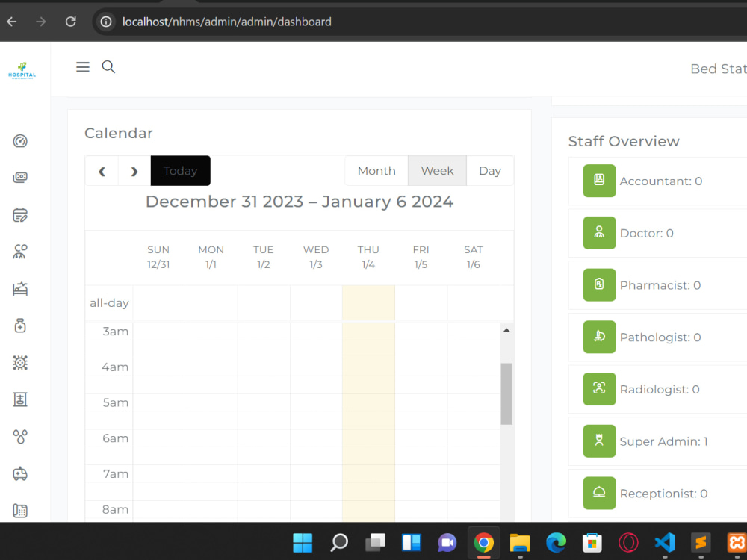Open Windows taskbar search
The height and width of the screenshot is (560, 747).
click(x=339, y=542)
